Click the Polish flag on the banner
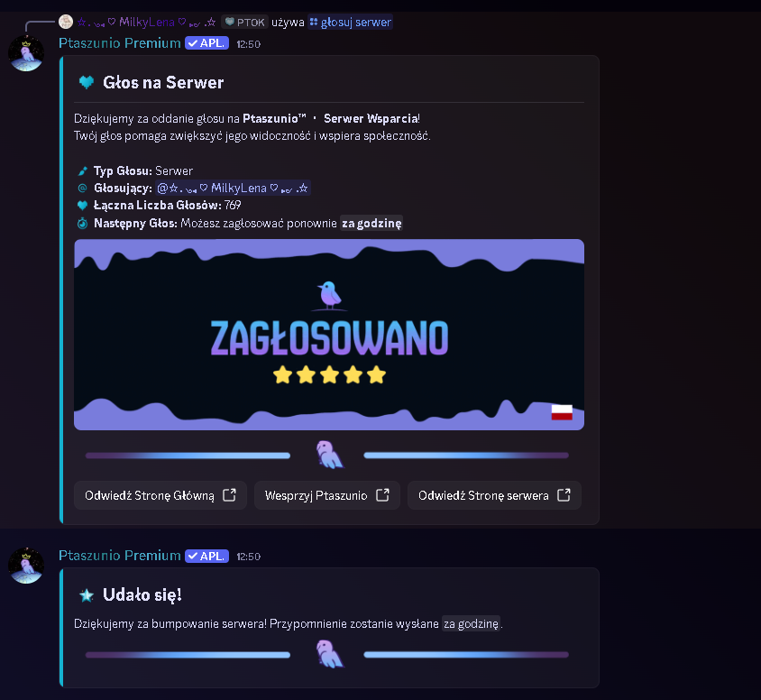Screen dimensions: 761x700 pos(562,412)
